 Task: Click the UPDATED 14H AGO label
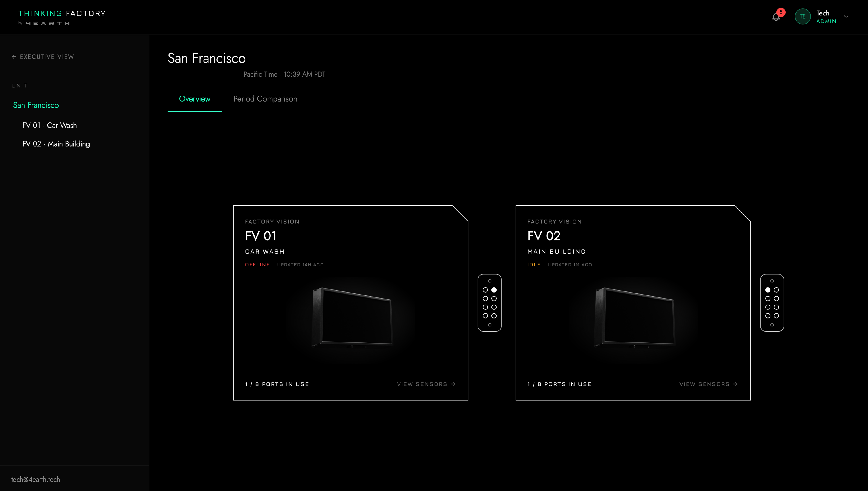(300, 265)
